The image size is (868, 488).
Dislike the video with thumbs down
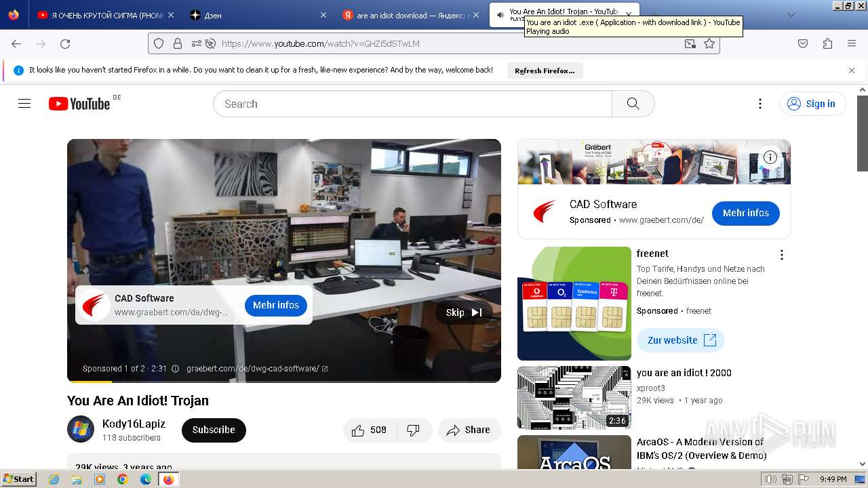(x=413, y=430)
